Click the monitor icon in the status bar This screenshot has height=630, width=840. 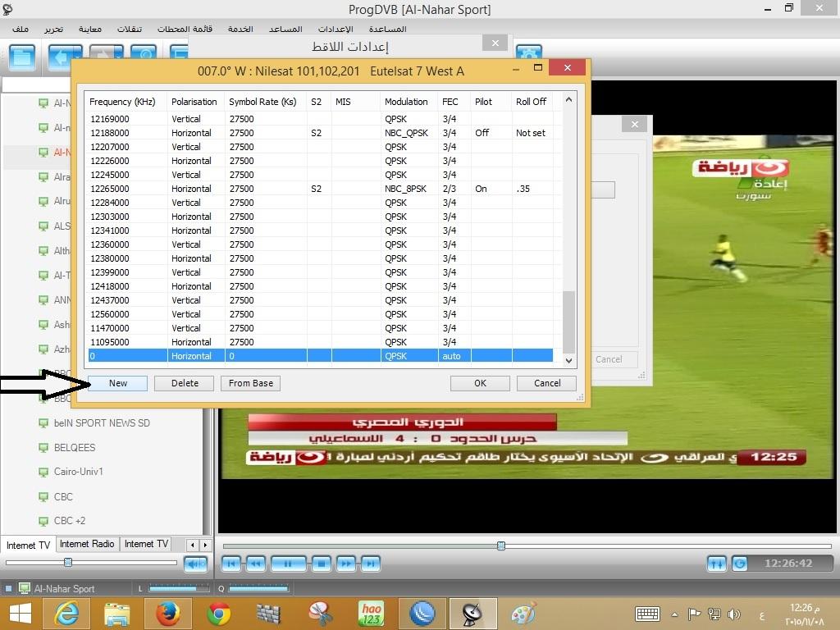pos(24,588)
